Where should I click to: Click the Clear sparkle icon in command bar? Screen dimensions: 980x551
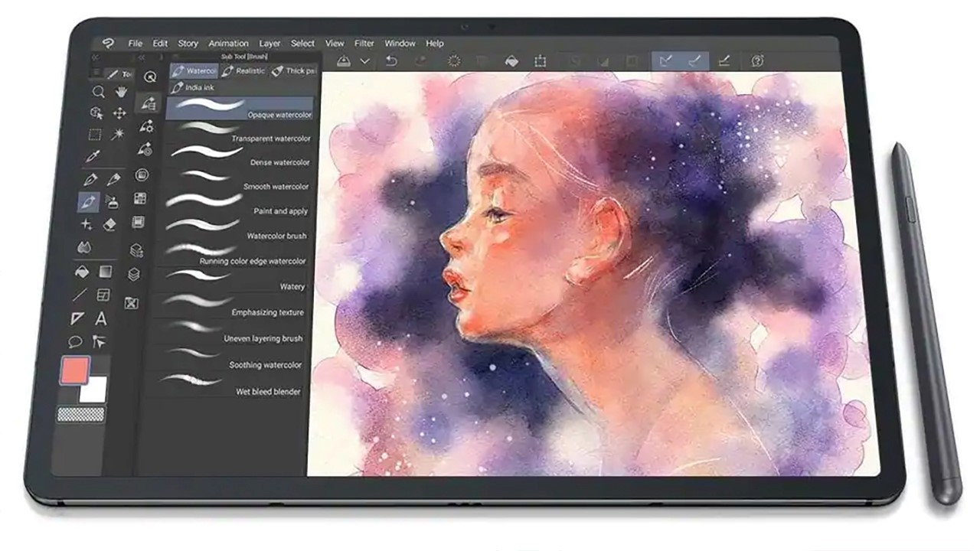453,60
